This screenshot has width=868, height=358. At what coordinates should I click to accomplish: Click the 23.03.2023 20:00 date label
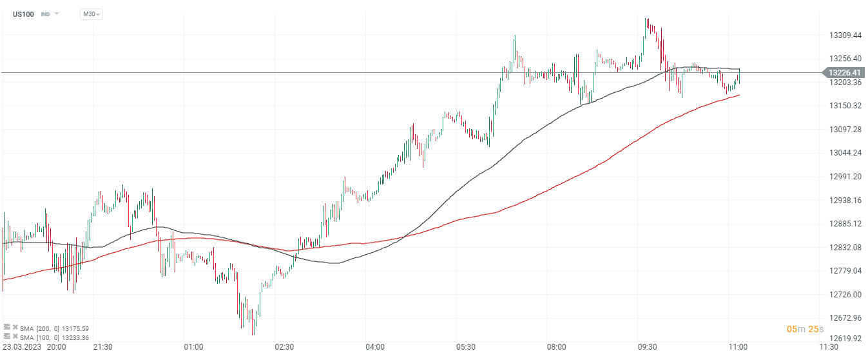tap(34, 347)
